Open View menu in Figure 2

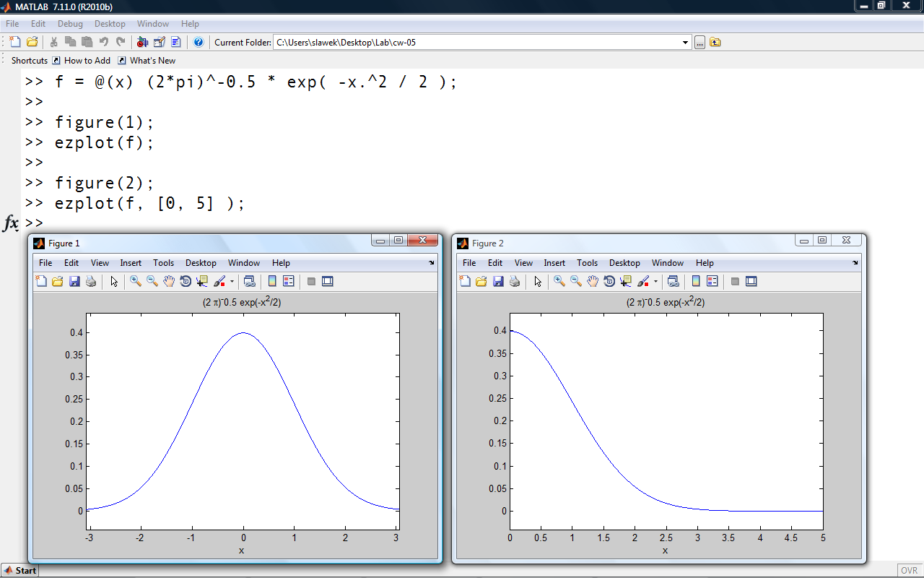pyautogui.click(x=523, y=263)
